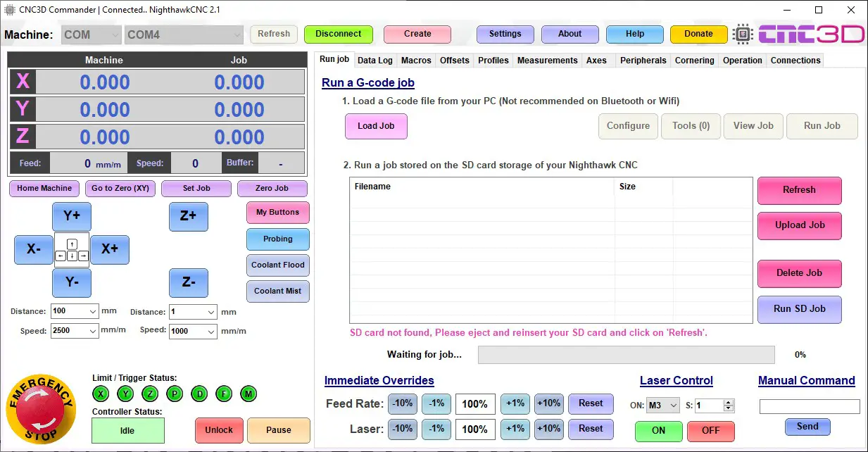Click the chip icon beside the CNC3D logo
The height and width of the screenshot is (452, 868).
point(743,34)
